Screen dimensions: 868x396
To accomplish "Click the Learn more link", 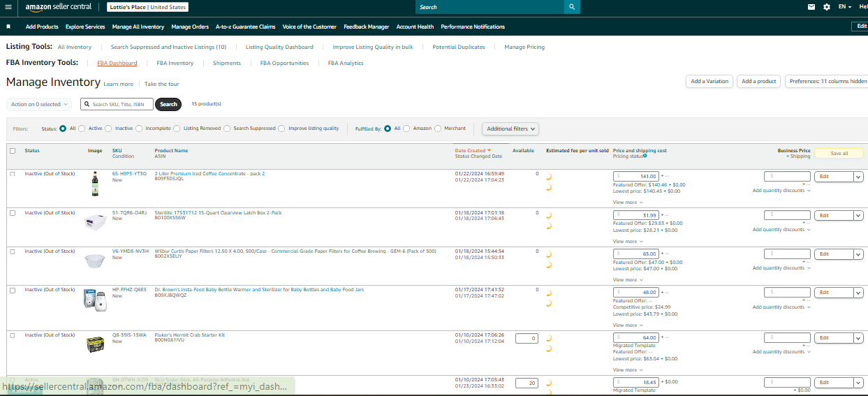I will (118, 84).
